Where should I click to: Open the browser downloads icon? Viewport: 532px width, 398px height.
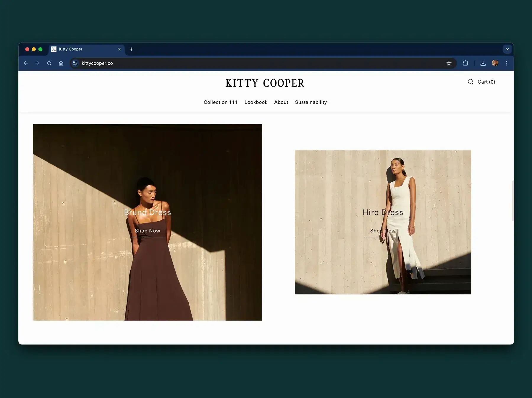(483, 63)
